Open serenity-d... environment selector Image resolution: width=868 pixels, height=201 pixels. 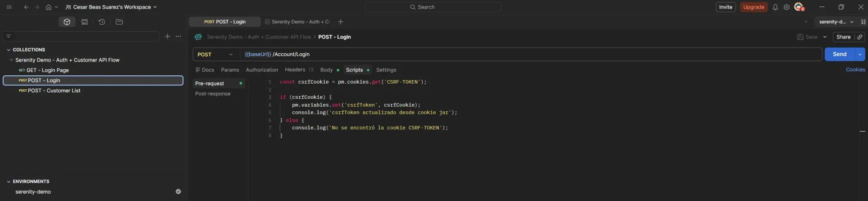tap(836, 22)
